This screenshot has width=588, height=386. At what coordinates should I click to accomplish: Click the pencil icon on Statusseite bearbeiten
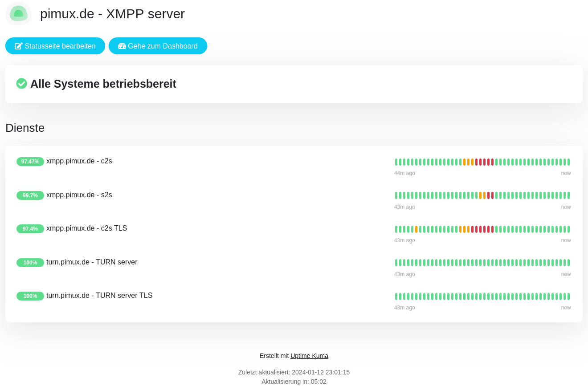(x=19, y=46)
